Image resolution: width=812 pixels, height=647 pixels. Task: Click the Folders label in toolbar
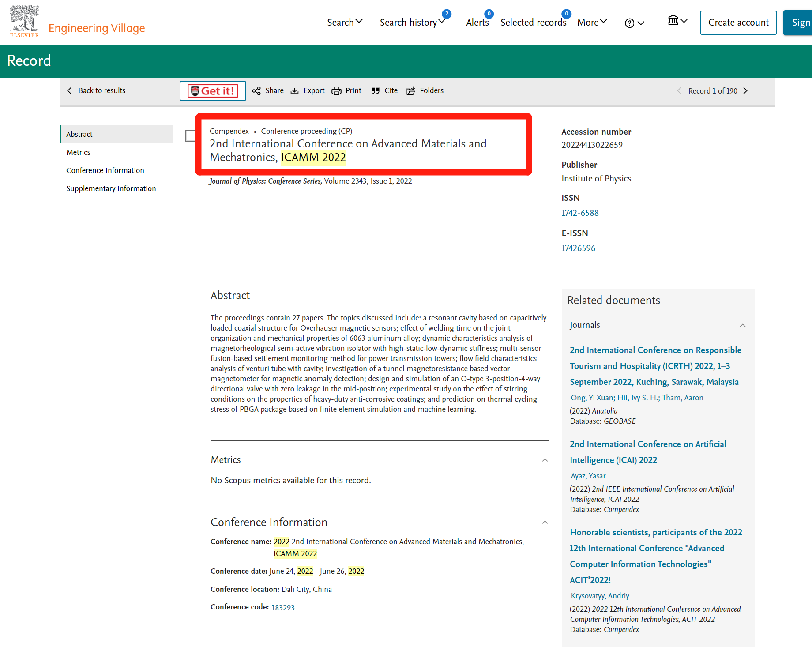(432, 90)
